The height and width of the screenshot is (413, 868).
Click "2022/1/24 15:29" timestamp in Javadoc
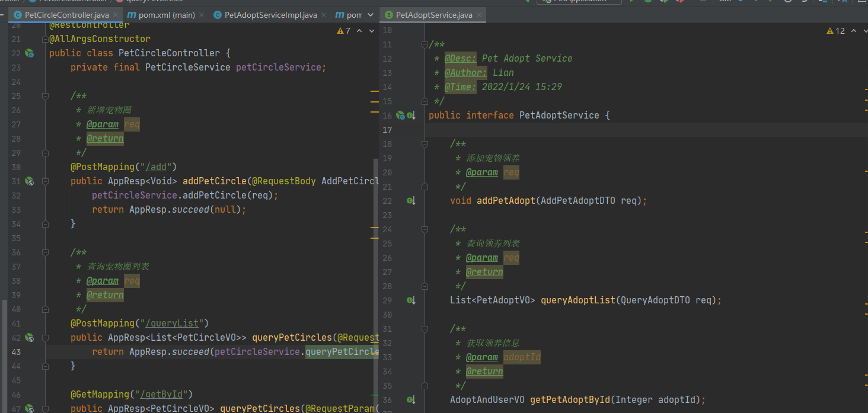522,87
